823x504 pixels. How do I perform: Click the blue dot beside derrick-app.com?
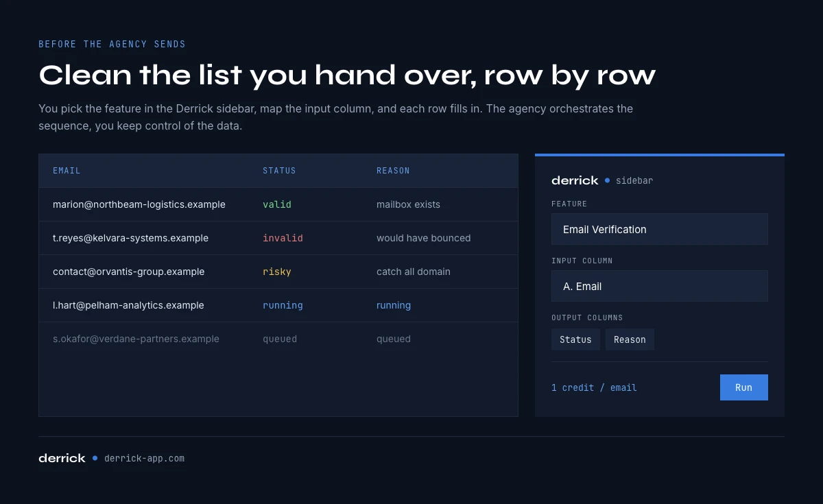(x=95, y=458)
